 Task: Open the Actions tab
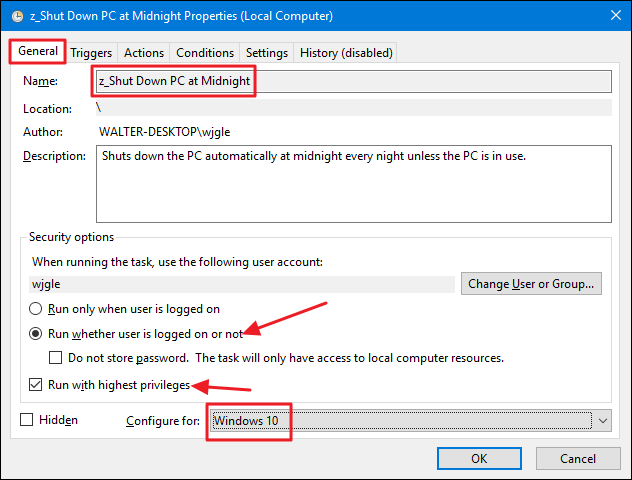[x=144, y=52]
